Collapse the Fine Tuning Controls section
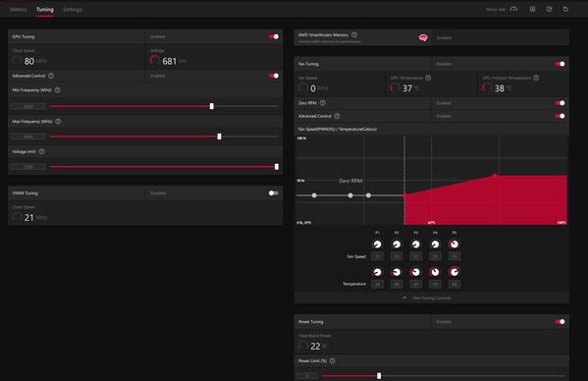 tap(427, 299)
